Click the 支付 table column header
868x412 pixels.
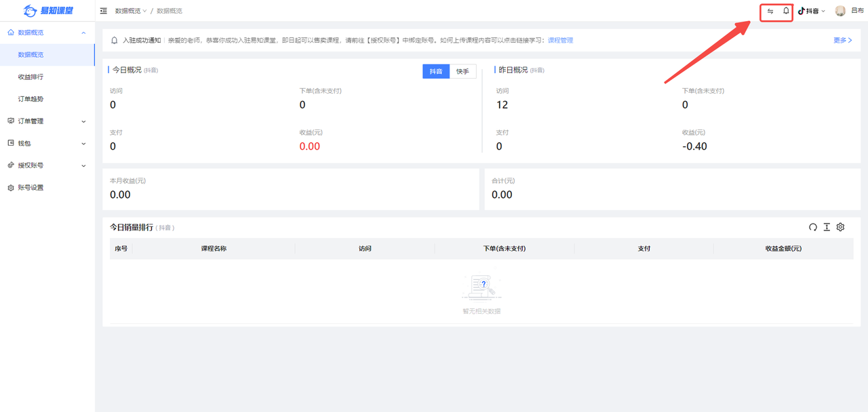click(x=644, y=249)
